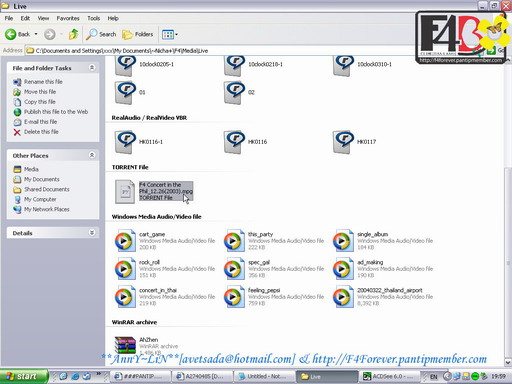Open Shared Documents from Other Places
The image size is (512, 384).
click(46, 189)
